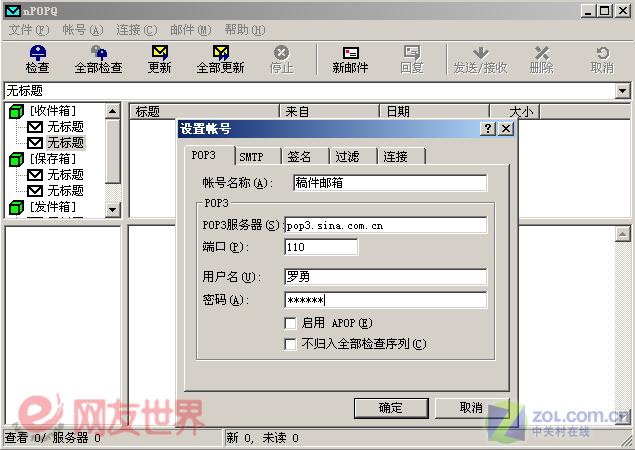Open the 邮件(M) menu
635x450 pixels.
(190, 30)
